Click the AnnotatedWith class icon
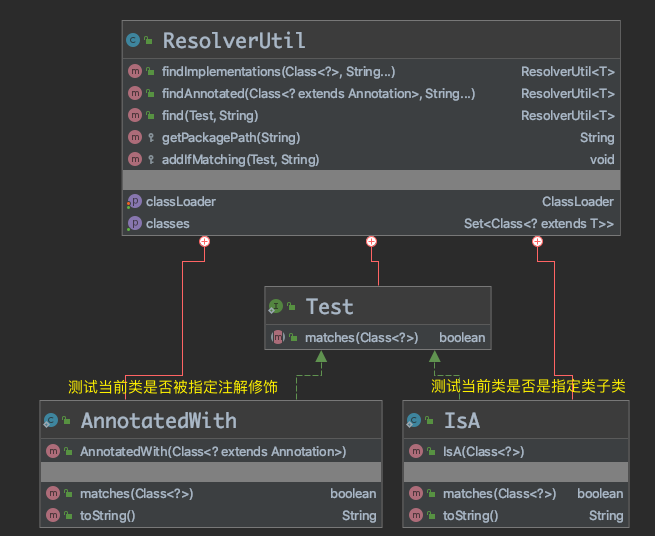655x536 pixels. pyautogui.click(x=51, y=421)
